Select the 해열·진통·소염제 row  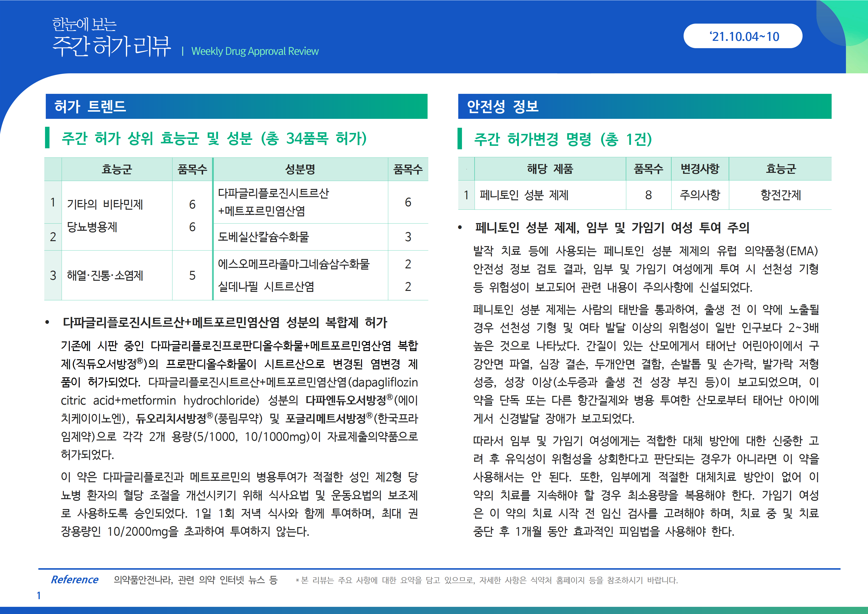pos(105,275)
